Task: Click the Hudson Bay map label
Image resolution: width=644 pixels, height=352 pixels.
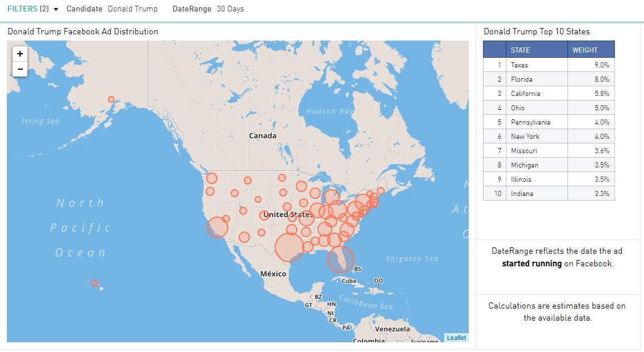Action: point(330,111)
